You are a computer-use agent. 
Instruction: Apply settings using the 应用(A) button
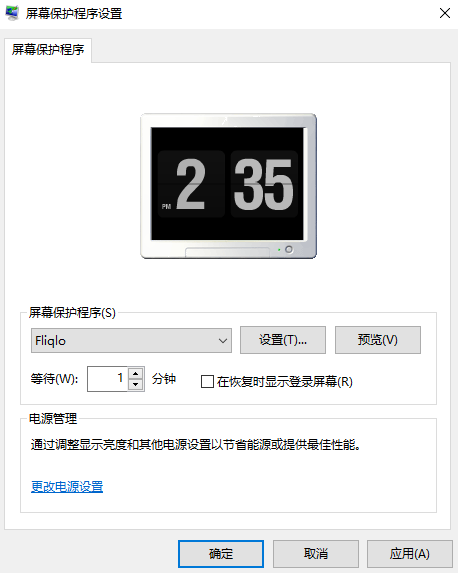click(x=410, y=554)
